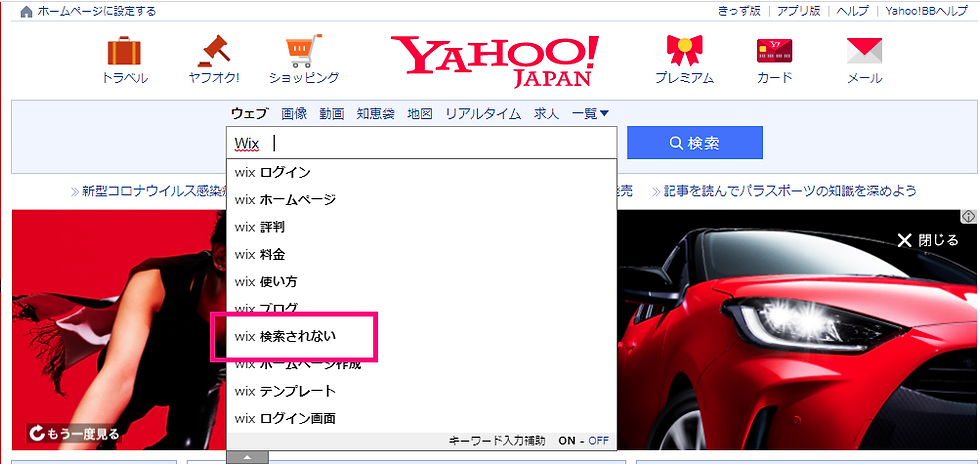The image size is (980, 464).
Task: Select the ウェブ search tab
Action: [249, 114]
